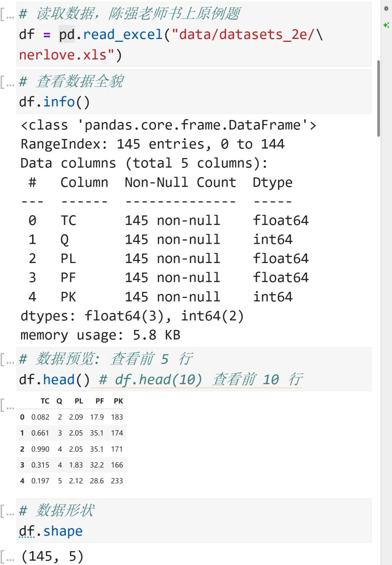Click the PK column header in table
Image resolution: width=392 pixels, height=565 pixels.
click(118, 401)
